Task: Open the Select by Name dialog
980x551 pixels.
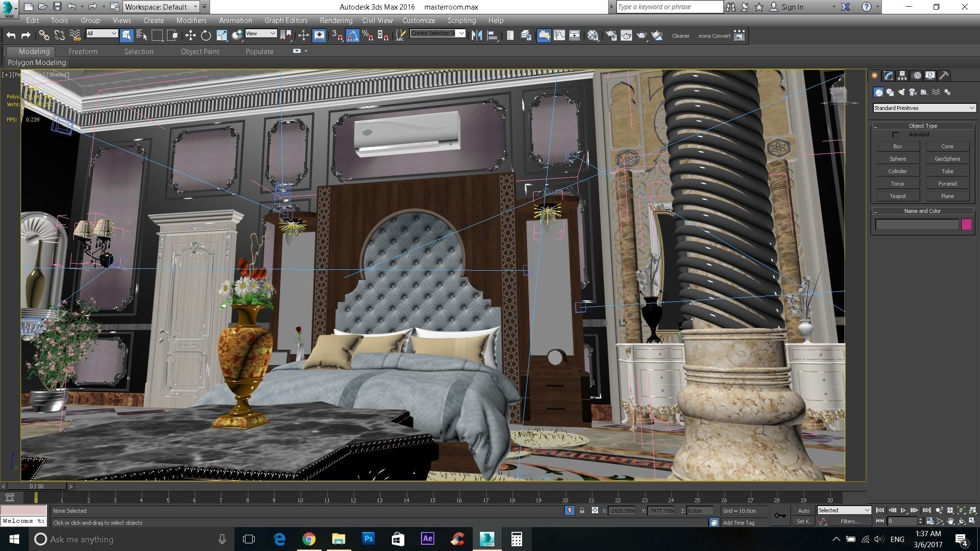Action: [x=142, y=35]
